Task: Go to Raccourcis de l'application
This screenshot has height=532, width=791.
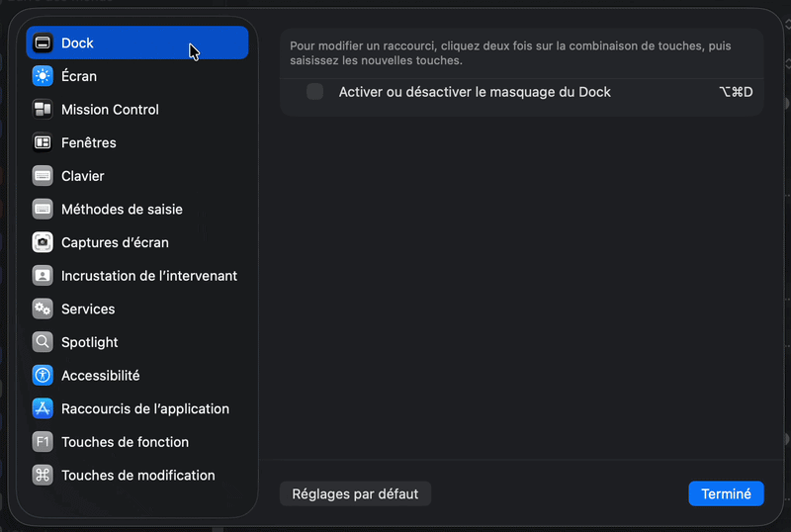Action: (144, 408)
